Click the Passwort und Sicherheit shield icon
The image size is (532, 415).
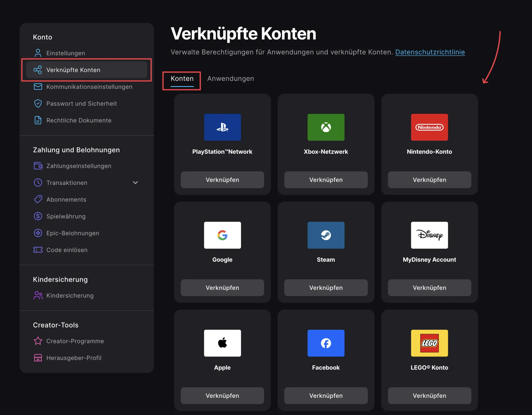point(38,103)
